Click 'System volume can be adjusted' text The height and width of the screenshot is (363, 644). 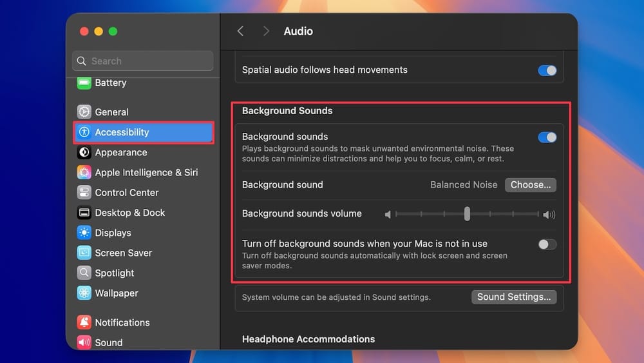336,297
